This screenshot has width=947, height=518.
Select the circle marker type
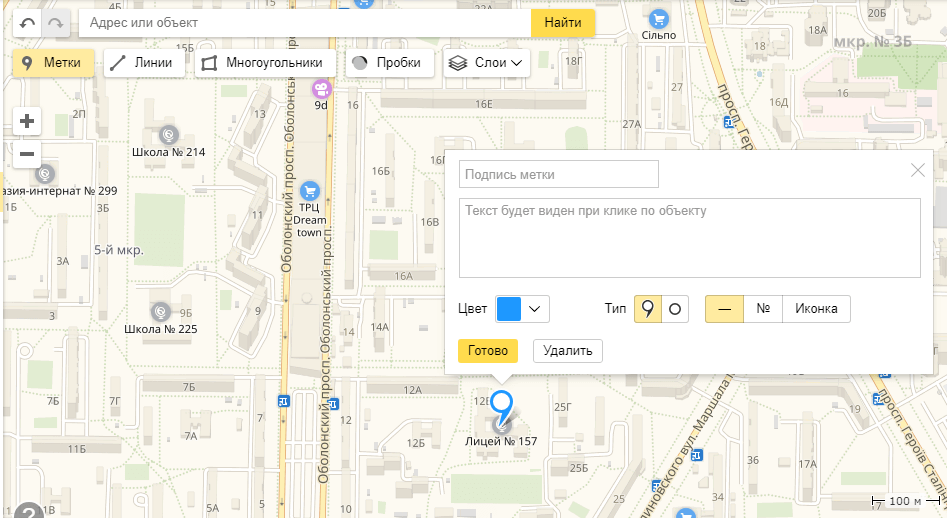[675, 309]
